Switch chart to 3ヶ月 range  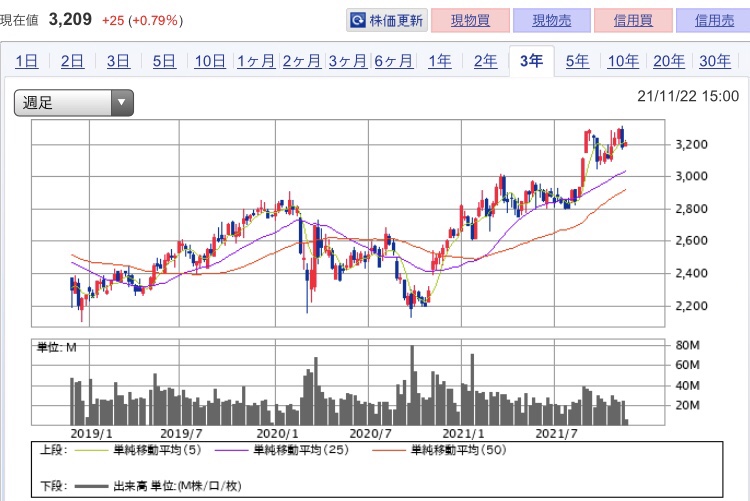[348, 61]
